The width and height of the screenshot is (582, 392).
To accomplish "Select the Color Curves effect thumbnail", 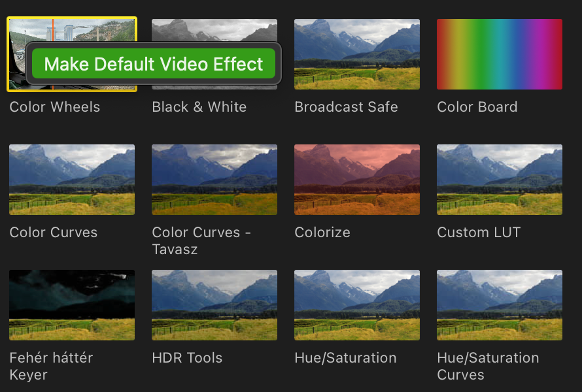I will [x=72, y=180].
